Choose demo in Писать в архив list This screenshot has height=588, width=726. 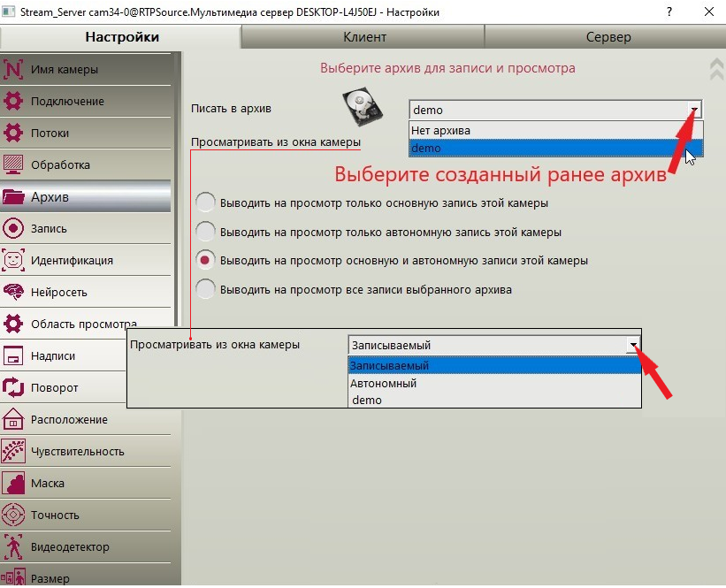(x=556, y=149)
